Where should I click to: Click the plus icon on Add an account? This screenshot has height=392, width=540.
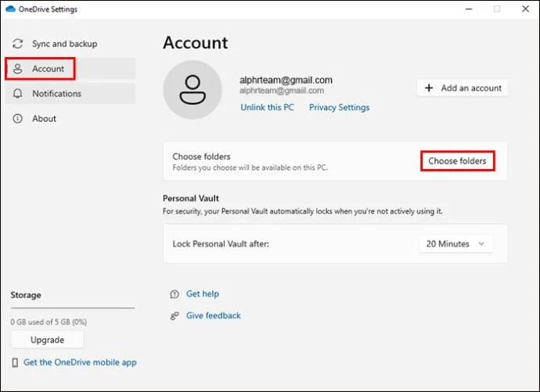pos(429,88)
